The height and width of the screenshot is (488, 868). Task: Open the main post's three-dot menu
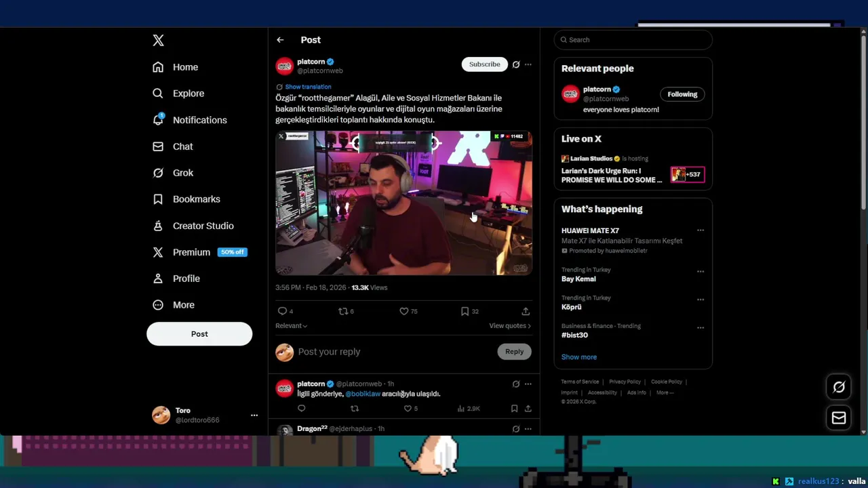(x=528, y=64)
